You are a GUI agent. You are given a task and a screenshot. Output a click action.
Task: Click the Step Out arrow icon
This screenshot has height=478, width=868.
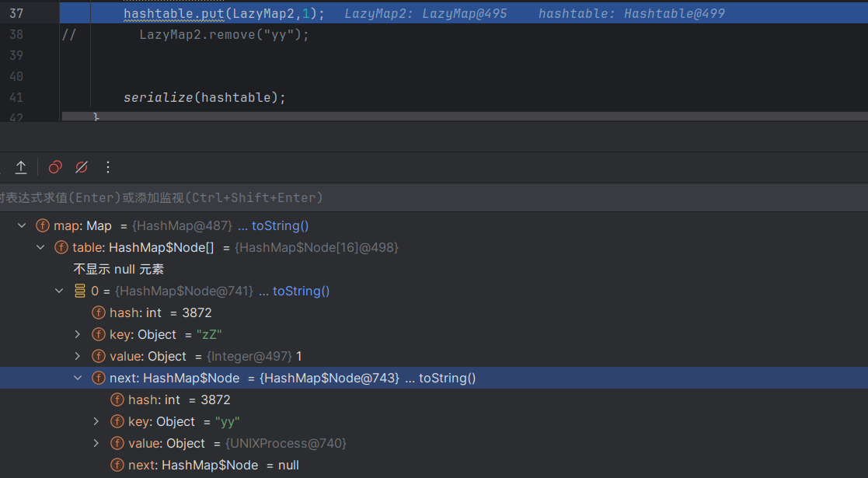[21, 167]
